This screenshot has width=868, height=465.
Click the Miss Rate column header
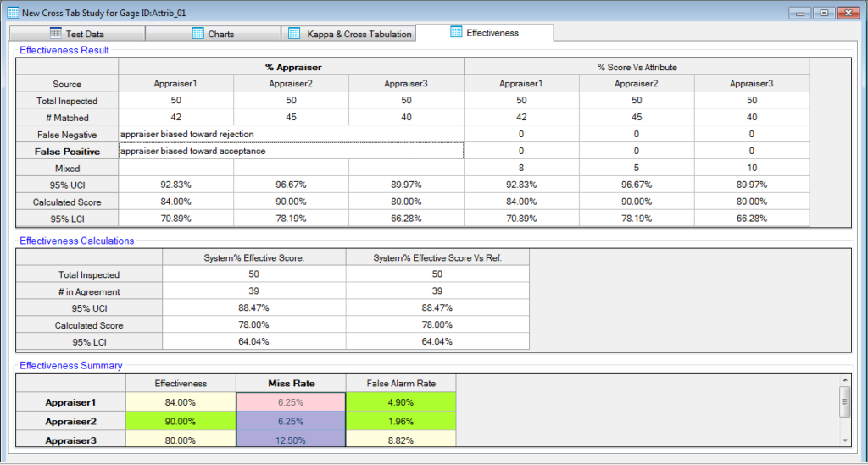pos(291,384)
